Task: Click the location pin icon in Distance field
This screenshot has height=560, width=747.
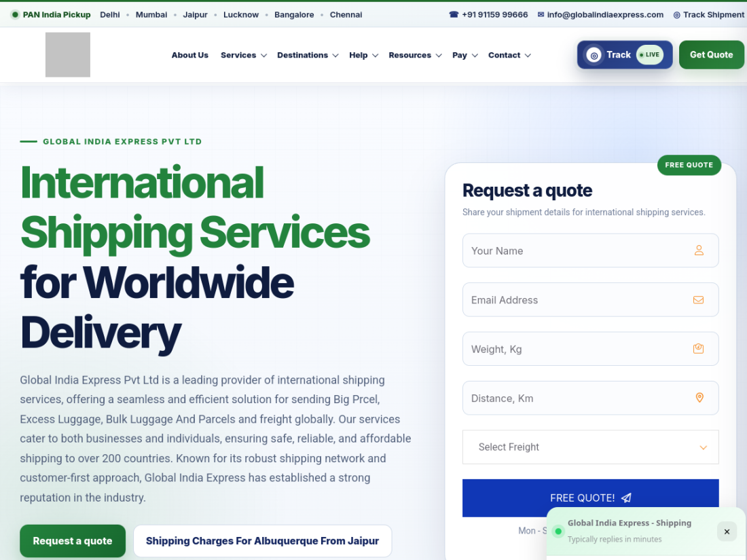Action: (699, 398)
